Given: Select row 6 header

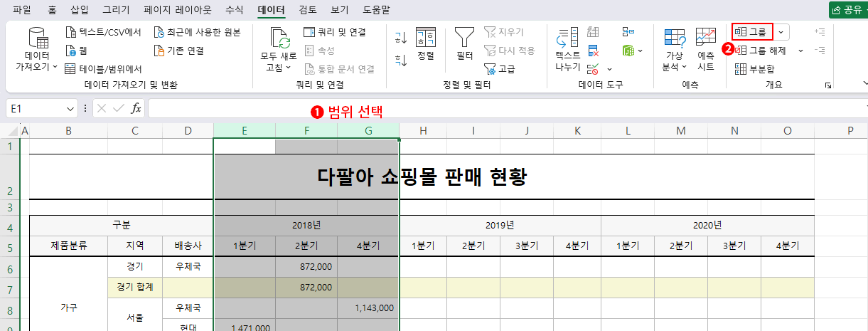Looking at the screenshot, I should [10, 268].
